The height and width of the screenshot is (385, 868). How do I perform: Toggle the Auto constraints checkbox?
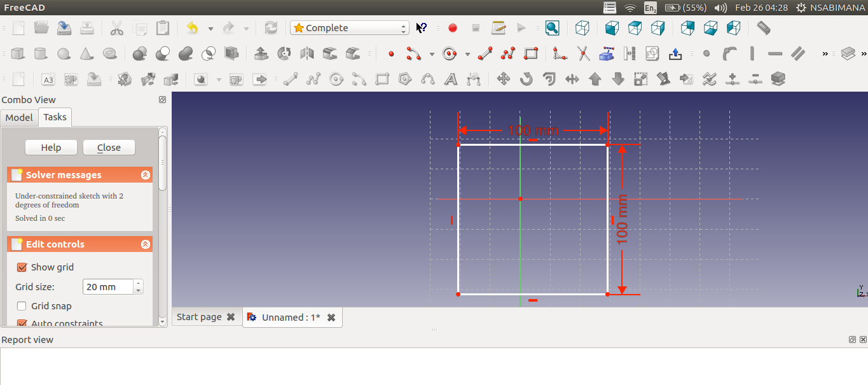coord(22,323)
